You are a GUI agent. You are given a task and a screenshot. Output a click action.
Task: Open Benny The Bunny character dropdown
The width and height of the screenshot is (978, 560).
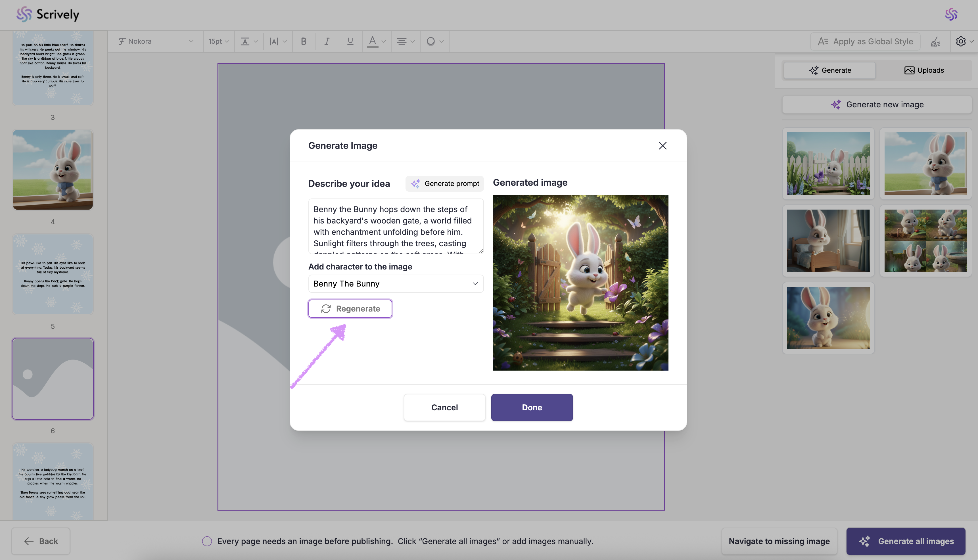click(x=395, y=284)
